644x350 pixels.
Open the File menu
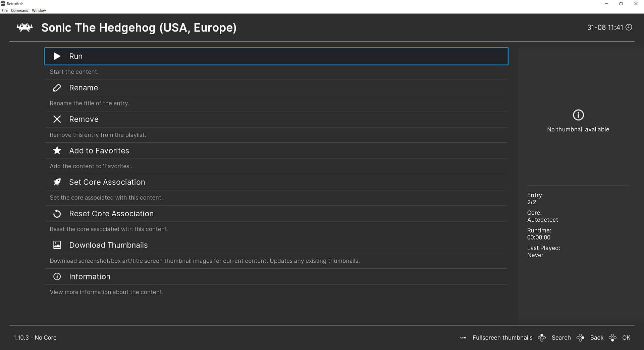tap(4, 10)
